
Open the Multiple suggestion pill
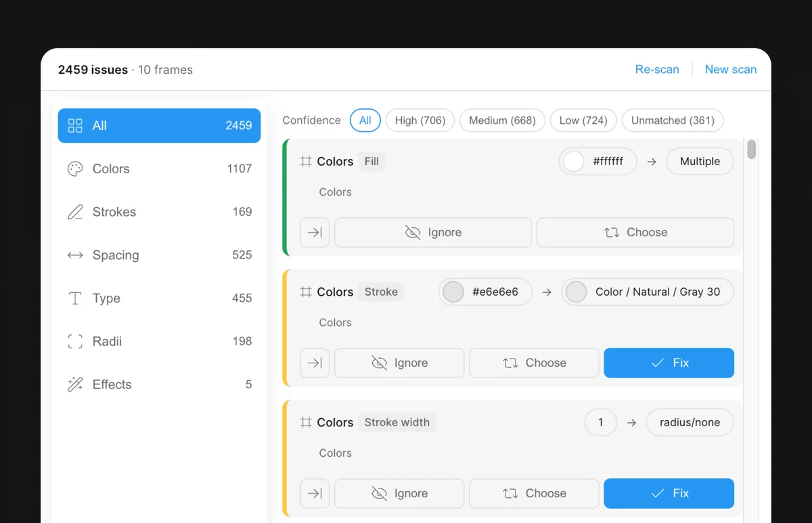point(700,162)
